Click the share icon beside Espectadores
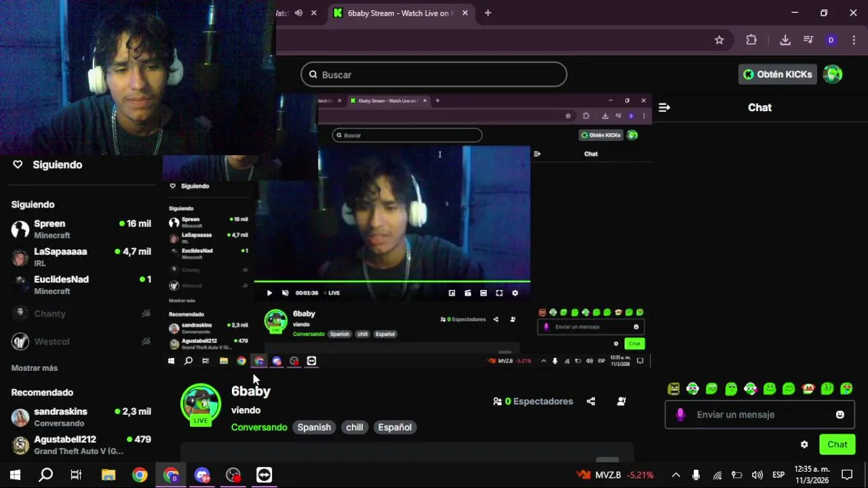Viewport: 868px width, 488px height. pyautogui.click(x=591, y=401)
